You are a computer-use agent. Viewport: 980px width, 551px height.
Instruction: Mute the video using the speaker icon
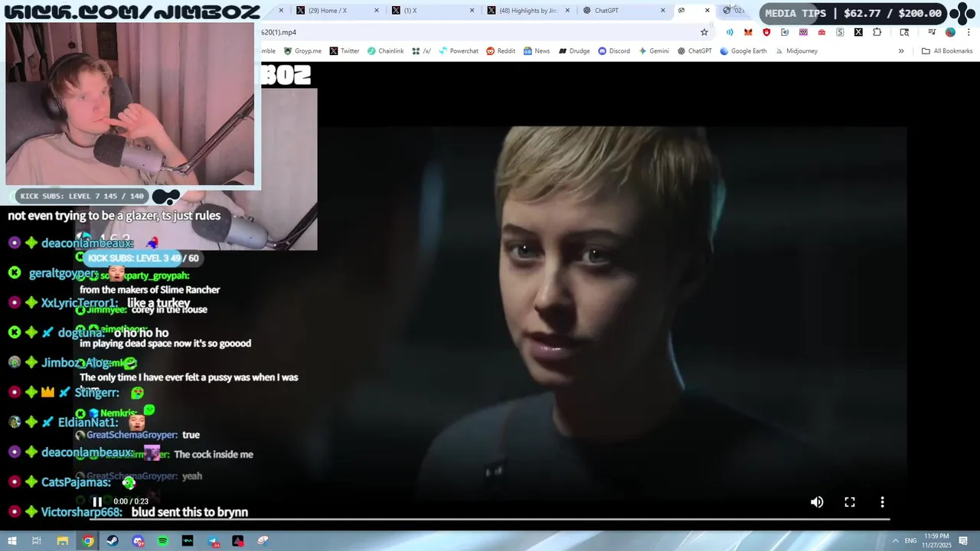(x=817, y=502)
